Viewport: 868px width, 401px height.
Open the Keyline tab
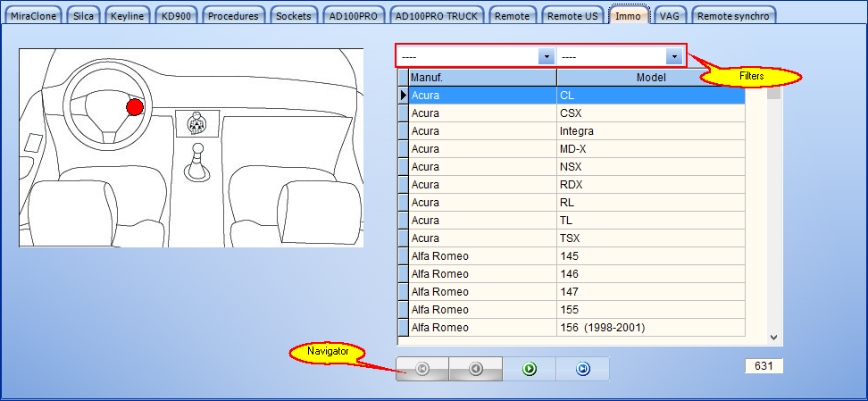tap(127, 15)
